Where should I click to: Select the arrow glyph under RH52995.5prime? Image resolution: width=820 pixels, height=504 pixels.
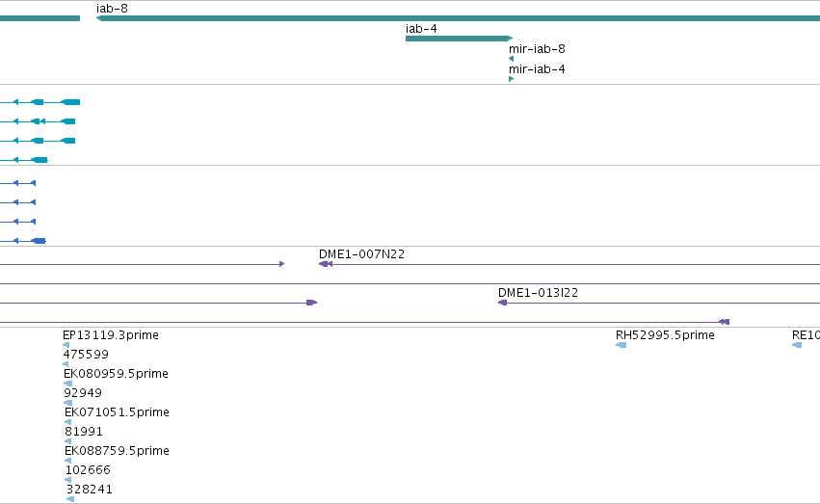pyautogui.click(x=621, y=345)
